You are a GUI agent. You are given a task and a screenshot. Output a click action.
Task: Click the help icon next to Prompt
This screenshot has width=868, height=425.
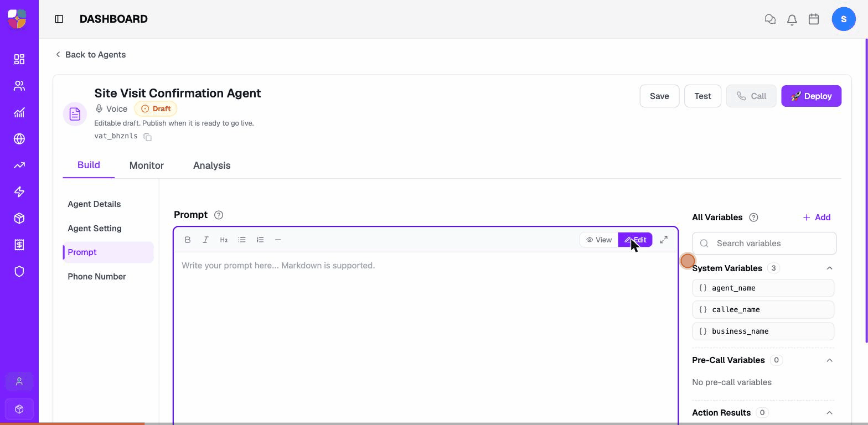219,215
